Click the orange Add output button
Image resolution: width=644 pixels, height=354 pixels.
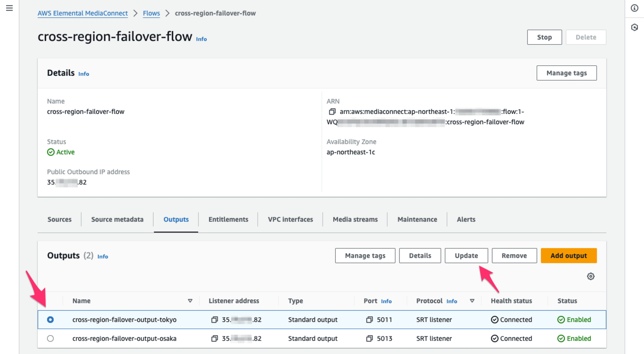point(569,256)
